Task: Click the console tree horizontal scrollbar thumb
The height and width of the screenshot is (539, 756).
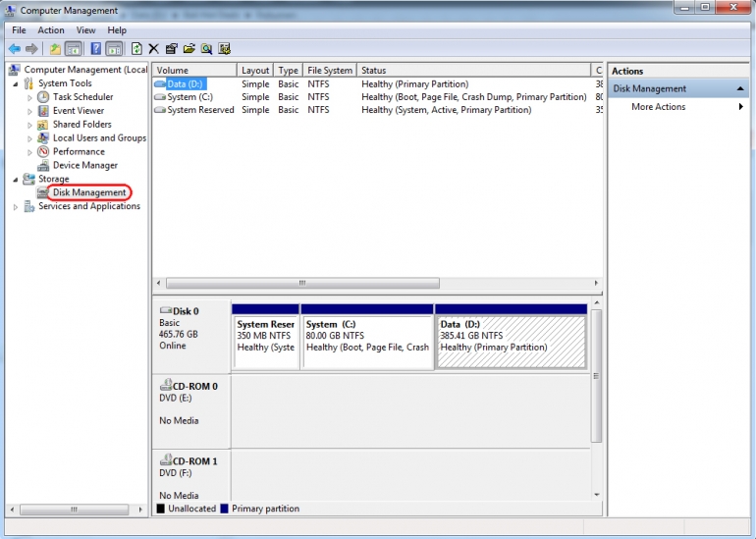Action: [75, 510]
